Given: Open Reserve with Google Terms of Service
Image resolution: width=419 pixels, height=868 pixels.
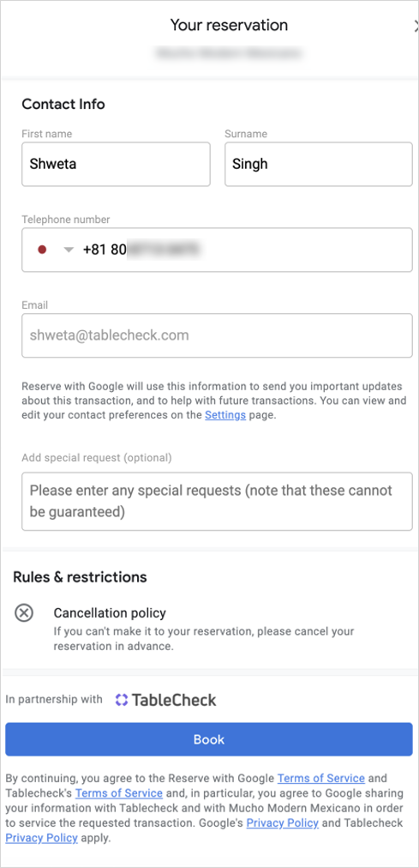Looking at the screenshot, I should [321, 778].
